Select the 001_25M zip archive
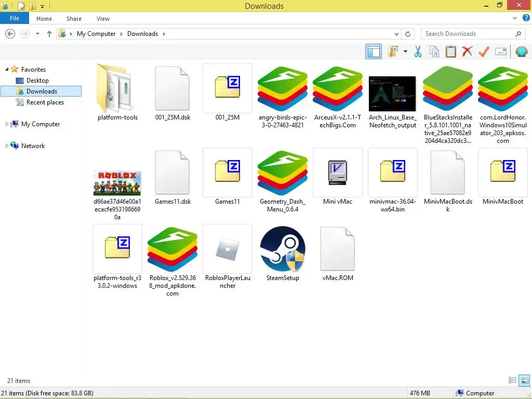Viewport: 532px width, 399px height. point(228,92)
